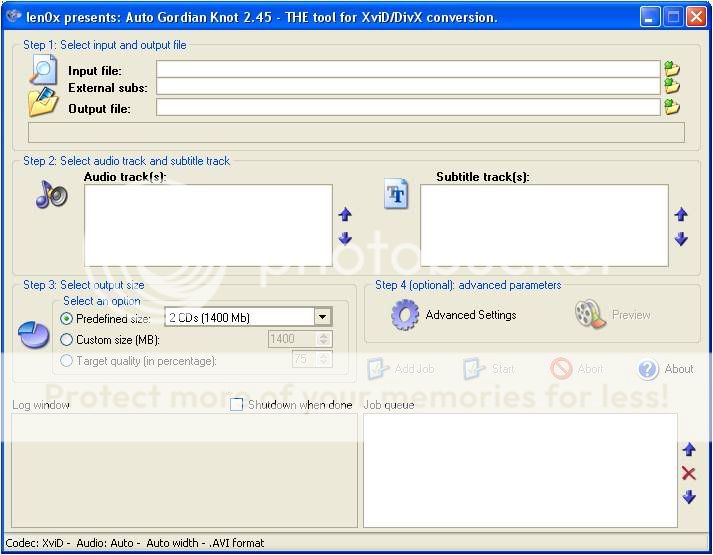The image size is (713, 555).
Task: Move audio track down with arrow
Action: pyautogui.click(x=345, y=239)
